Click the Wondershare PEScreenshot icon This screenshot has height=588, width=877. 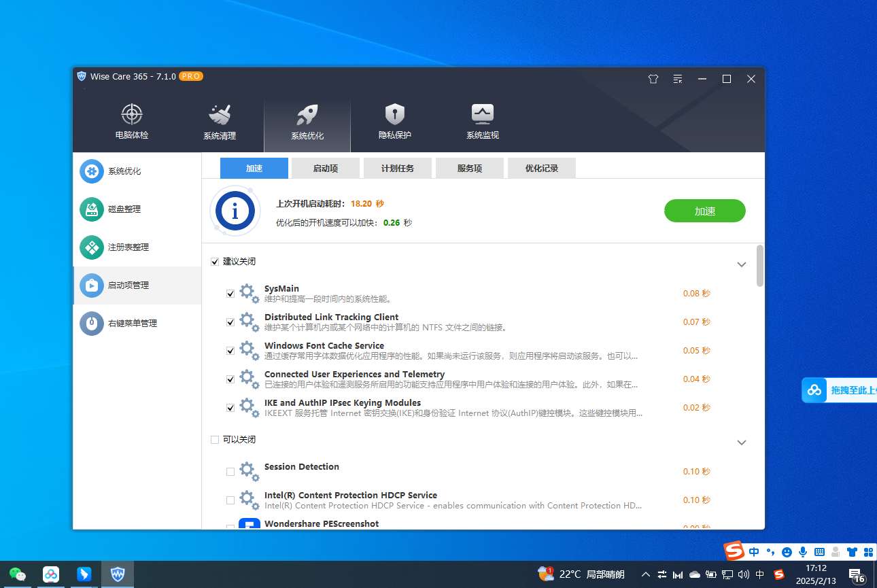point(250,524)
